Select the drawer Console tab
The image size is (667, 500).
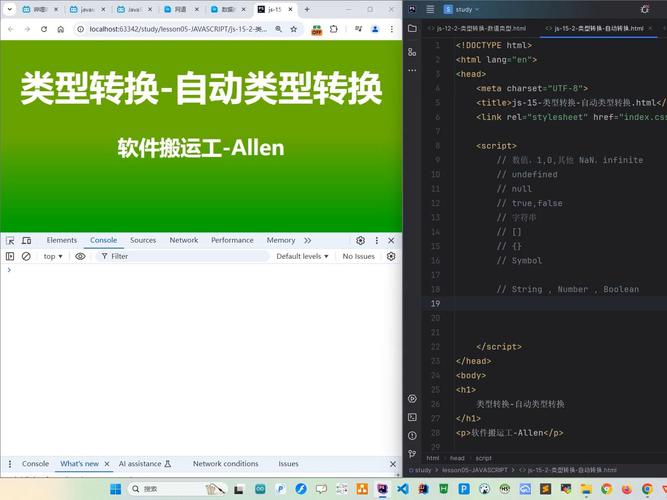[35, 464]
